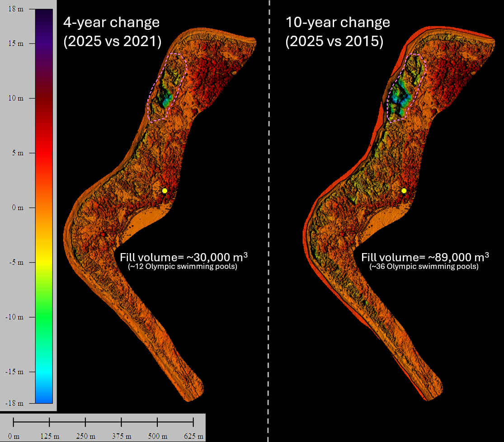Click the "~12 Olympic swimming pools" note
This screenshot has width=504, height=442.
tap(183, 267)
